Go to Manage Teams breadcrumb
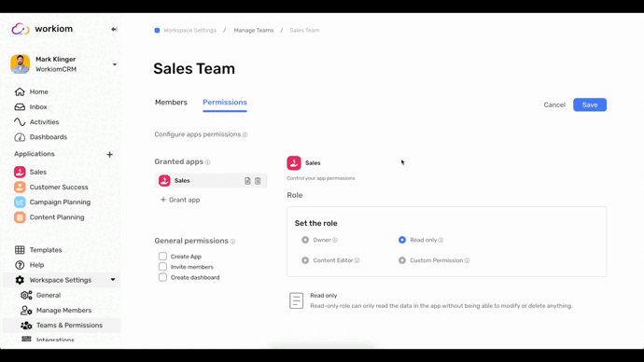 [x=254, y=31]
